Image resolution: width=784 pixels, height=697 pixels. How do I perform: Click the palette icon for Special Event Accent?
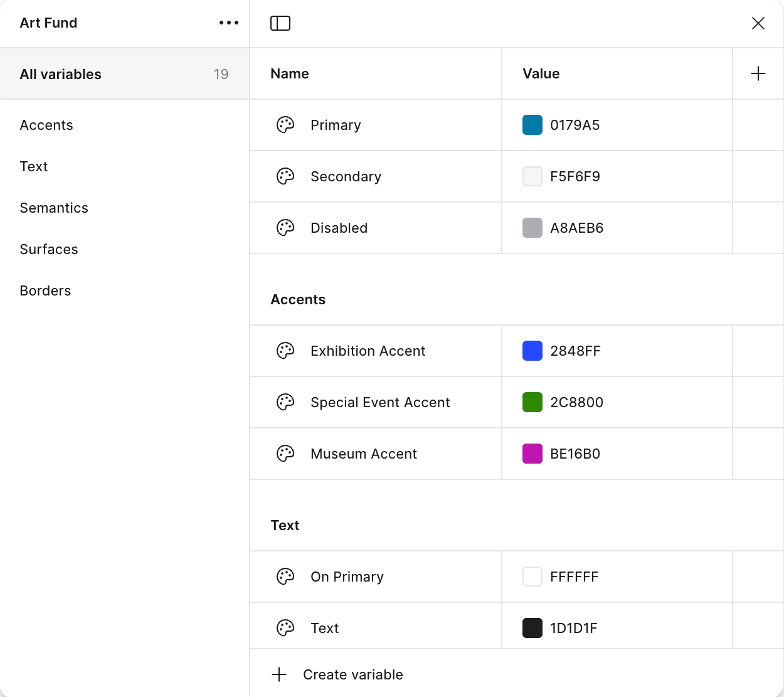[285, 402]
